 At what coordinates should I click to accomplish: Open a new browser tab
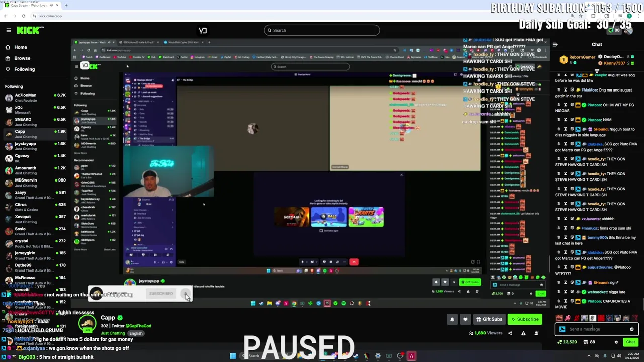[66, 5]
